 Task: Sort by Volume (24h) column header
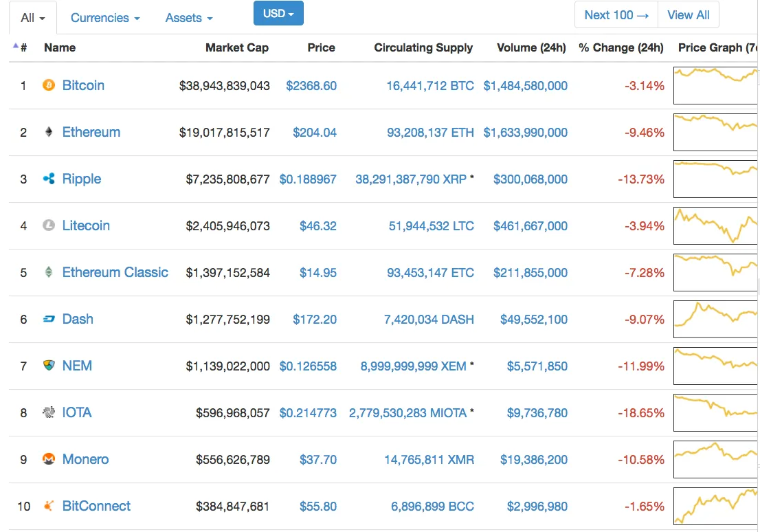click(x=531, y=47)
